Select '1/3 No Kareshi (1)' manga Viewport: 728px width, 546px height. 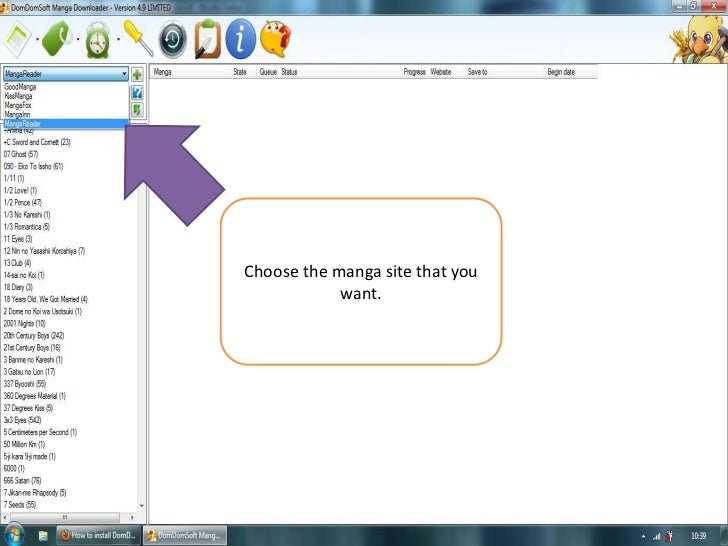[26, 214]
